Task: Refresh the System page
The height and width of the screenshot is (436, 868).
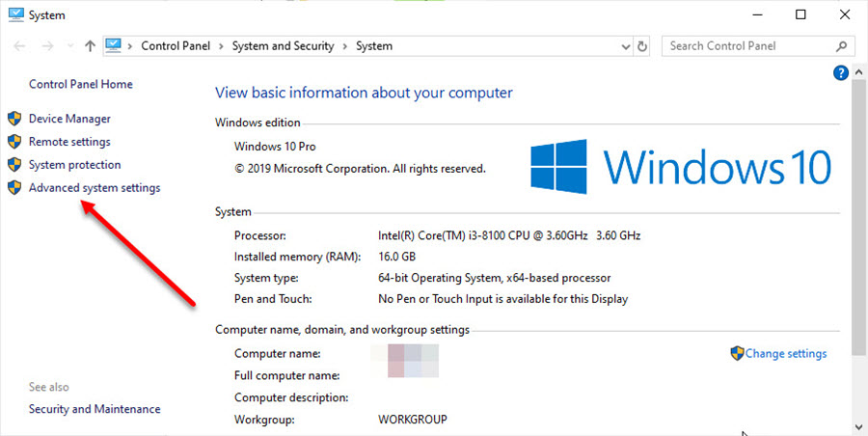Action: (642, 46)
